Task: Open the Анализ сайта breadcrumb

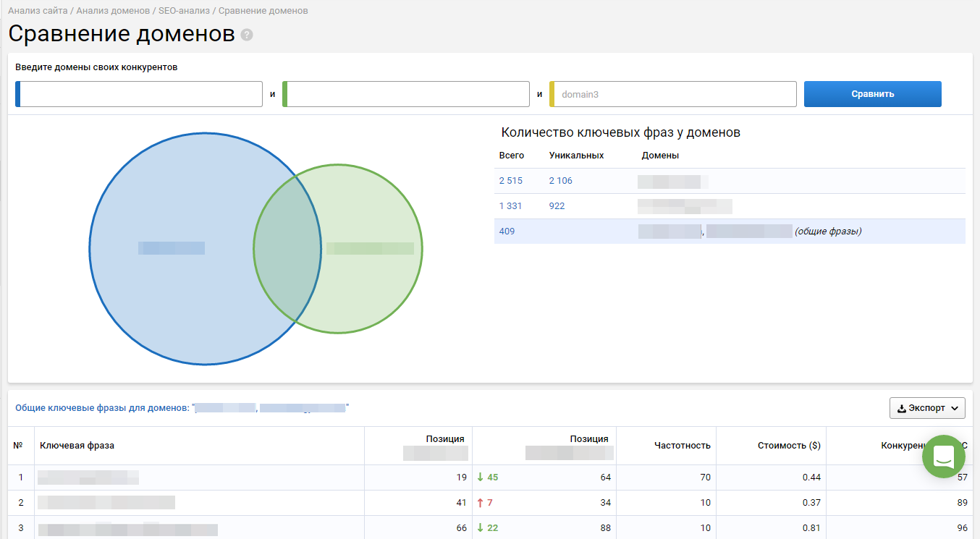Action: click(38, 11)
